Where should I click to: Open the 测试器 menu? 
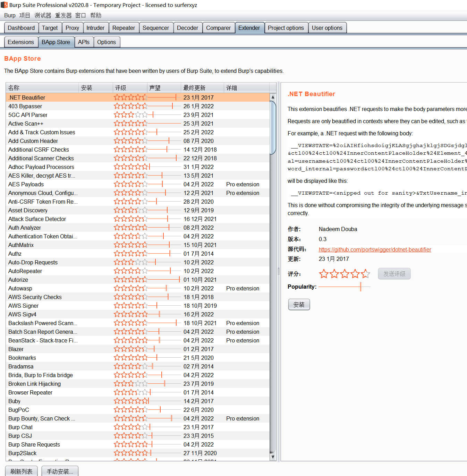(x=43, y=15)
